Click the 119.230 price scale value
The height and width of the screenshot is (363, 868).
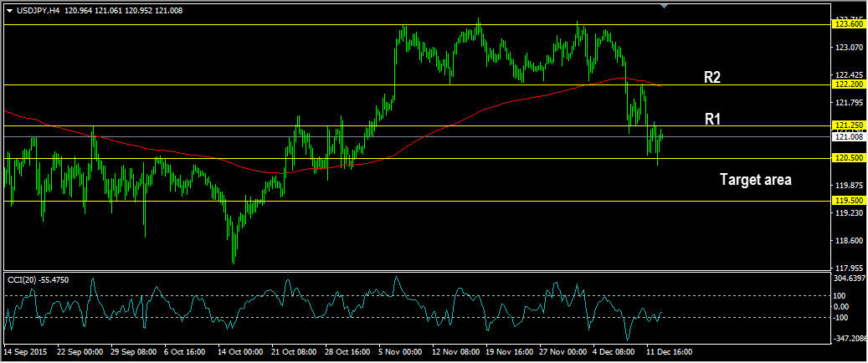click(x=849, y=212)
